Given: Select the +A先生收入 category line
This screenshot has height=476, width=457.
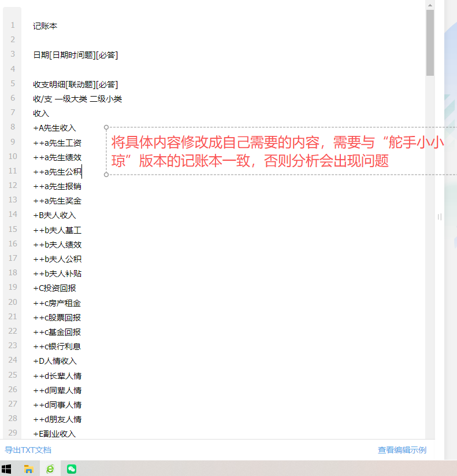Looking at the screenshot, I should pyautogui.click(x=54, y=128).
